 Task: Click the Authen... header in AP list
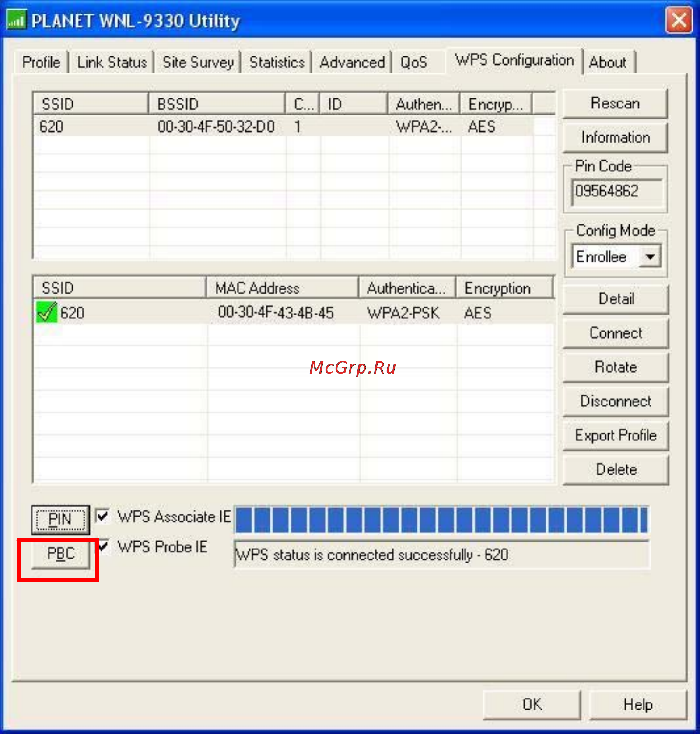click(x=423, y=104)
